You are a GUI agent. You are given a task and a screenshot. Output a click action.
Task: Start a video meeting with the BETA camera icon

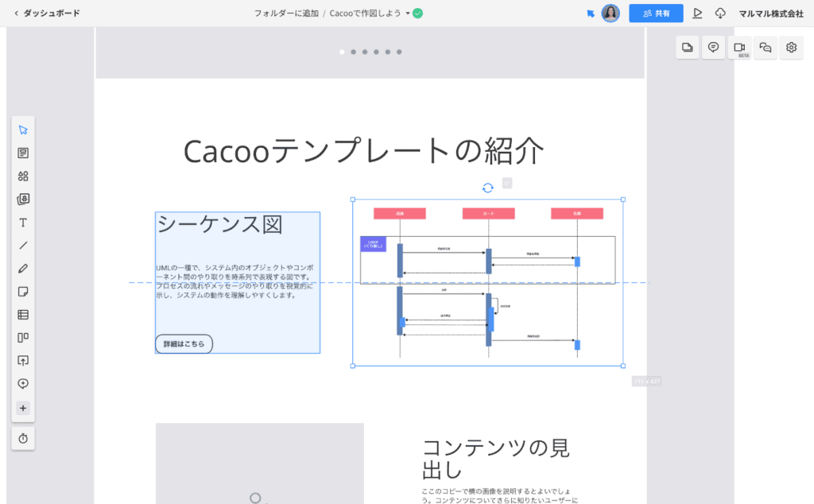pos(739,47)
